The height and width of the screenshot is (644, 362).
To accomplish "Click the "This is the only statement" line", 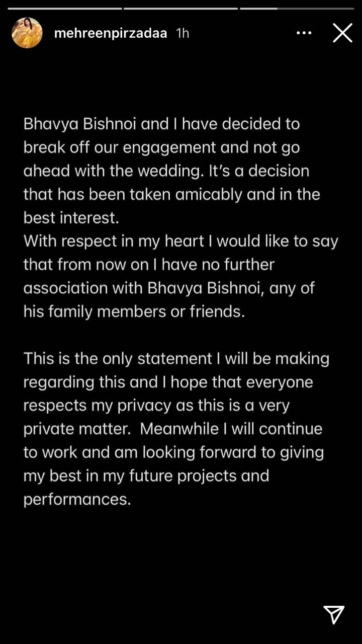I will (176, 358).
